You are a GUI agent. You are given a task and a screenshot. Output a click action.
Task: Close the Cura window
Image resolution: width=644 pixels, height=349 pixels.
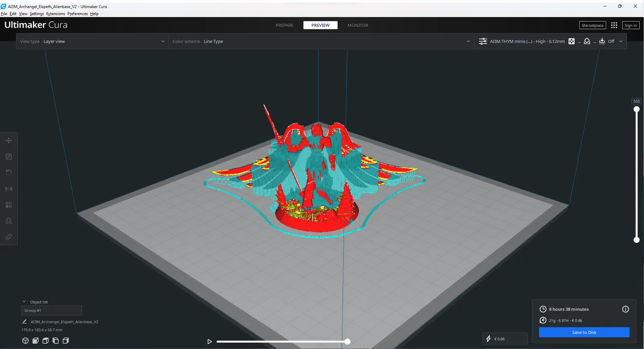tap(635, 6)
